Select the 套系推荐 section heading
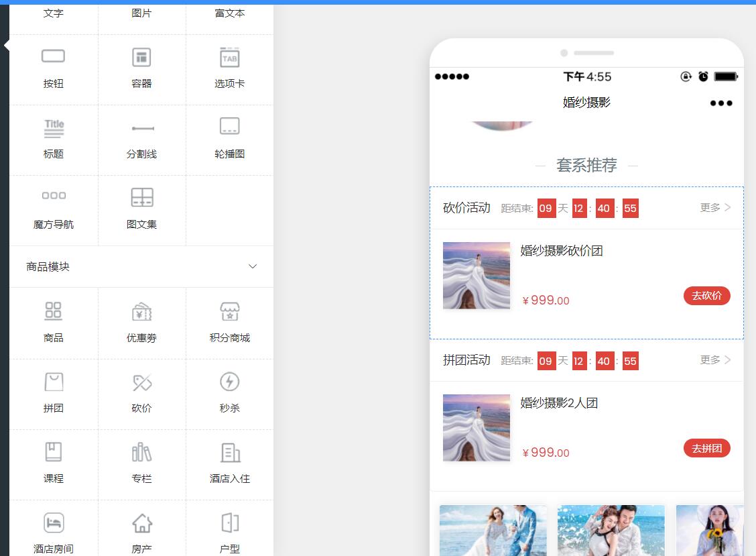Viewport: 756px width, 556px height. pos(586,165)
